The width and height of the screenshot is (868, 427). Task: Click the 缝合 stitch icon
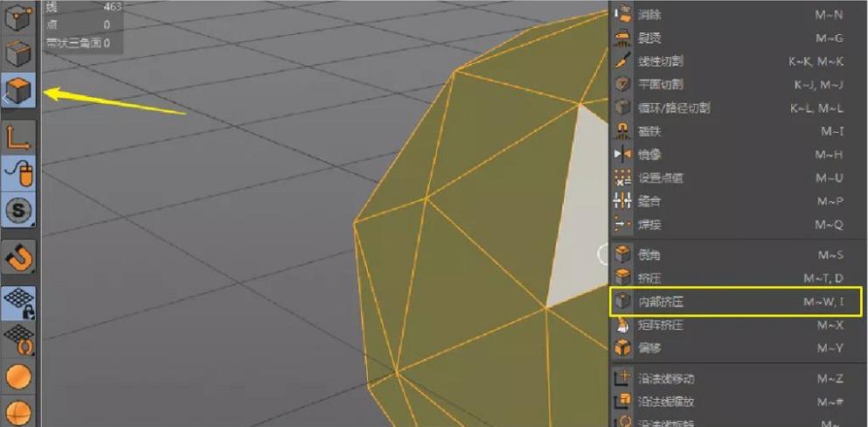(623, 201)
